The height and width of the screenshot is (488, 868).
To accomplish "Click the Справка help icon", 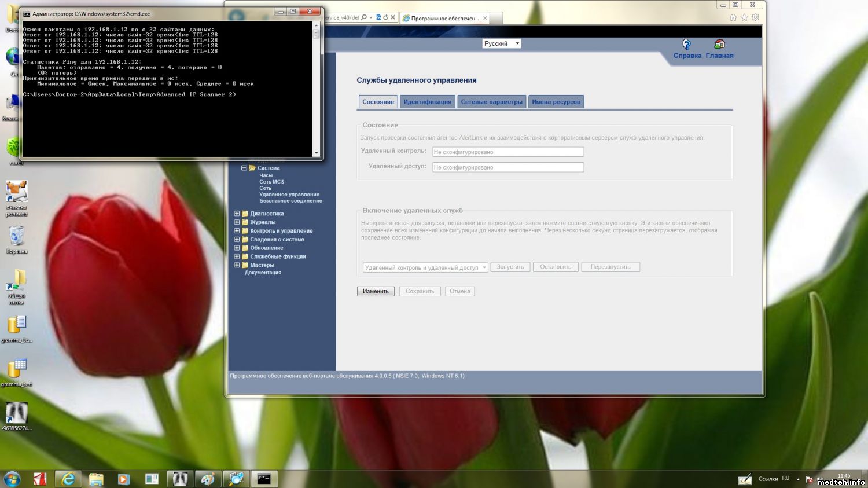I will pos(686,45).
